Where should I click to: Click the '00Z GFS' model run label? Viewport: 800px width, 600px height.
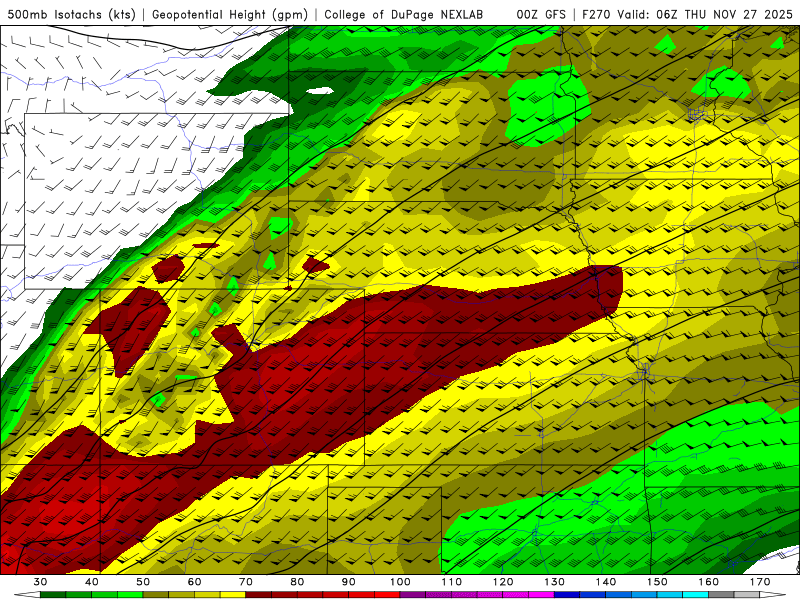tap(541, 15)
